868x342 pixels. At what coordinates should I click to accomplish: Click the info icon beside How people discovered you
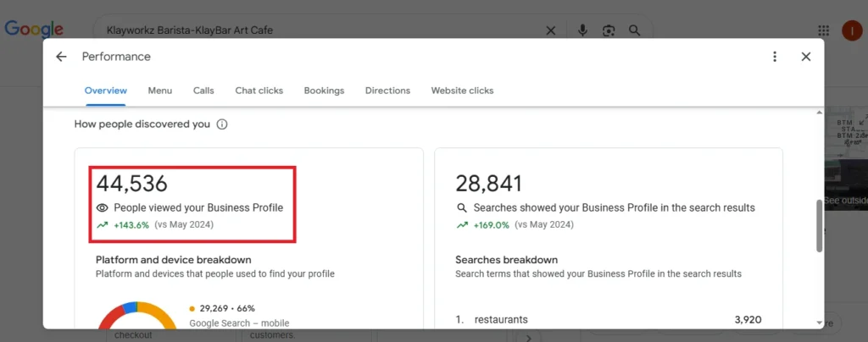click(x=222, y=124)
